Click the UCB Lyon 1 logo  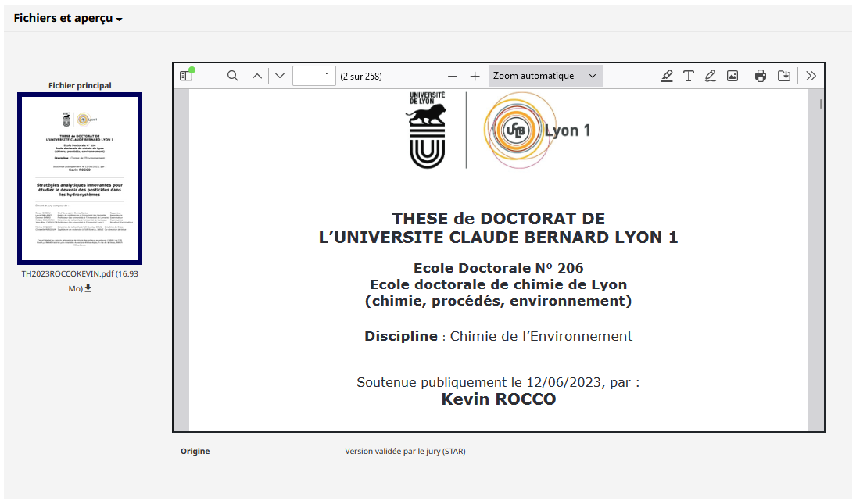tap(536, 130)
